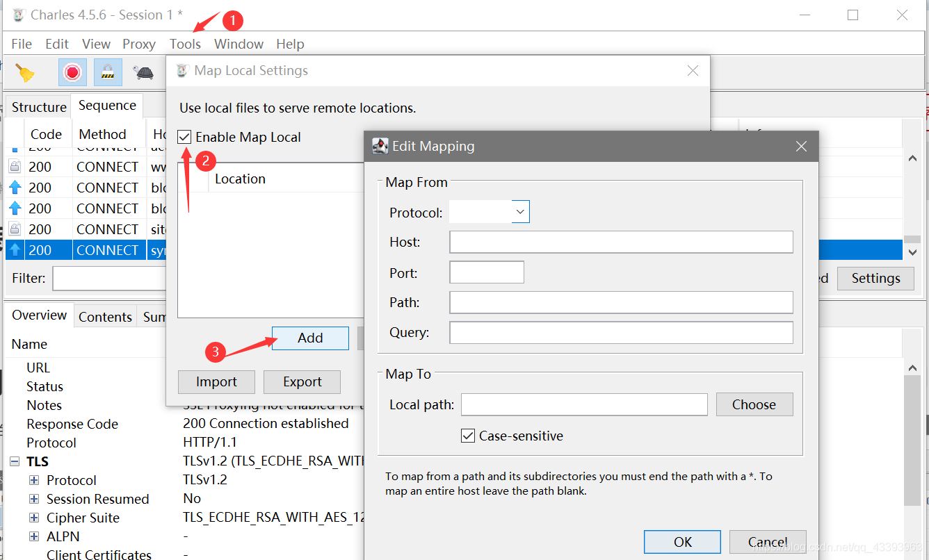Open the View menu

[96, 44]
